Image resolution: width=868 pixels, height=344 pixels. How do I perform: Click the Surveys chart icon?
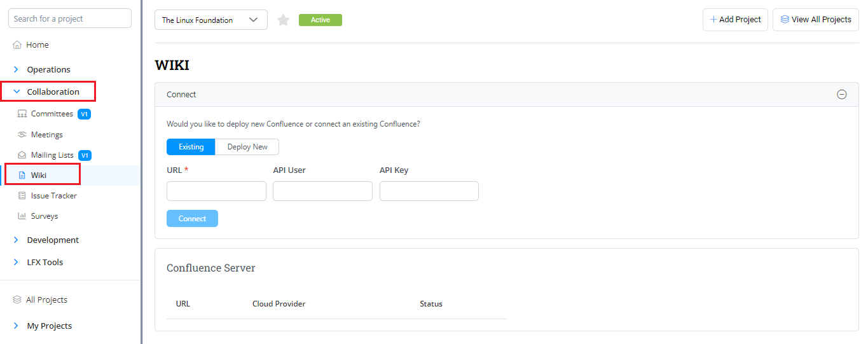point(22,216)
